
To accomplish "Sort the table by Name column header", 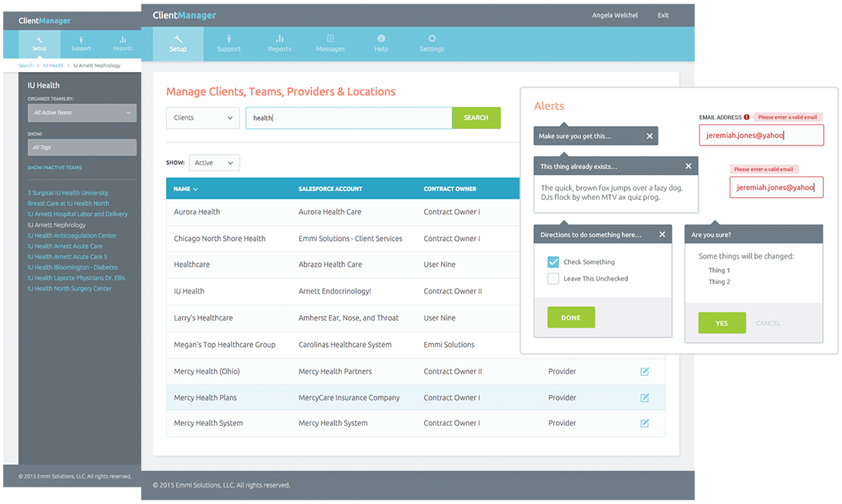I will pyautogui.click(x=186, y=189).
